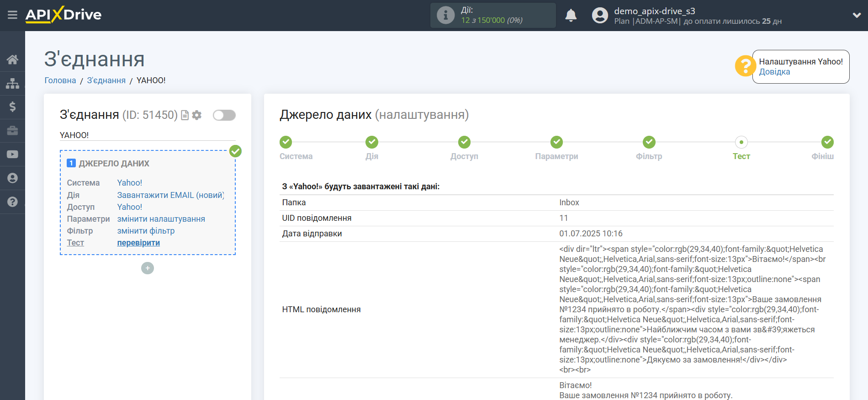Viewport: 868px width, 400px height.
Task: Click Yahoo! access link
Action: [x=130, y=207]
